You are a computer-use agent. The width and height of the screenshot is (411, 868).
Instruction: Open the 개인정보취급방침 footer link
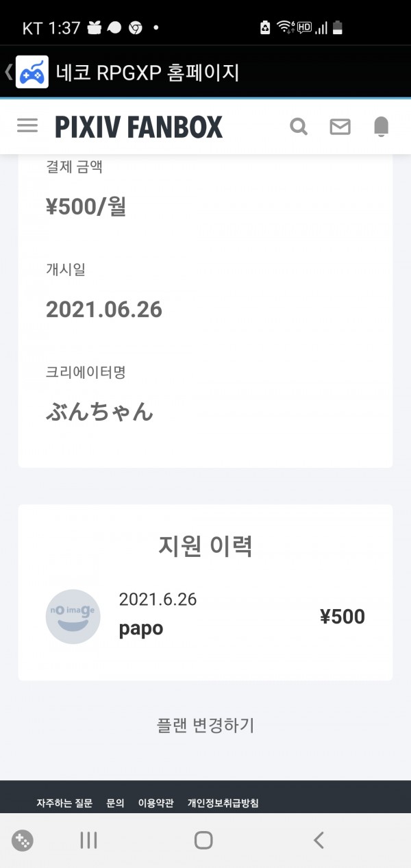coord(223,803)
